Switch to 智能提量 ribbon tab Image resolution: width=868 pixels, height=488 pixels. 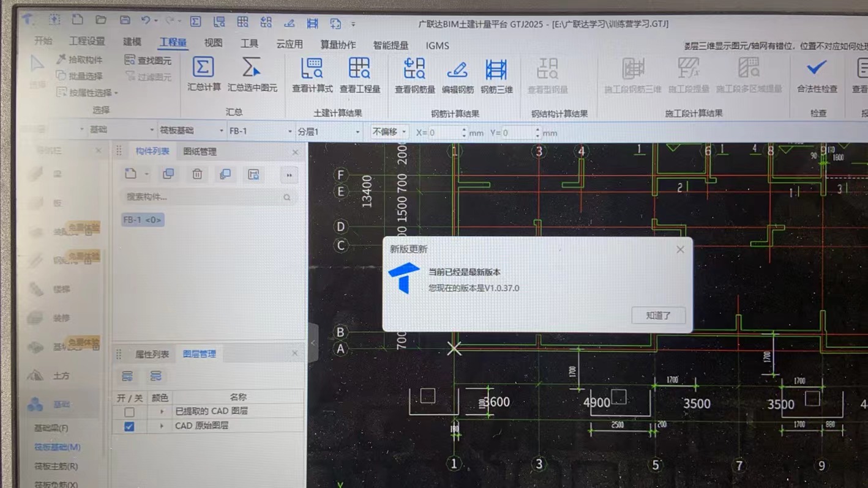(x=391, y=45)
